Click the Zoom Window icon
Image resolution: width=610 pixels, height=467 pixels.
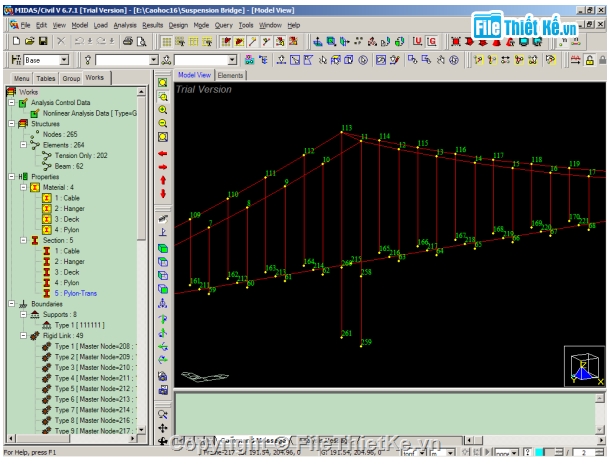tap(163, 97)
